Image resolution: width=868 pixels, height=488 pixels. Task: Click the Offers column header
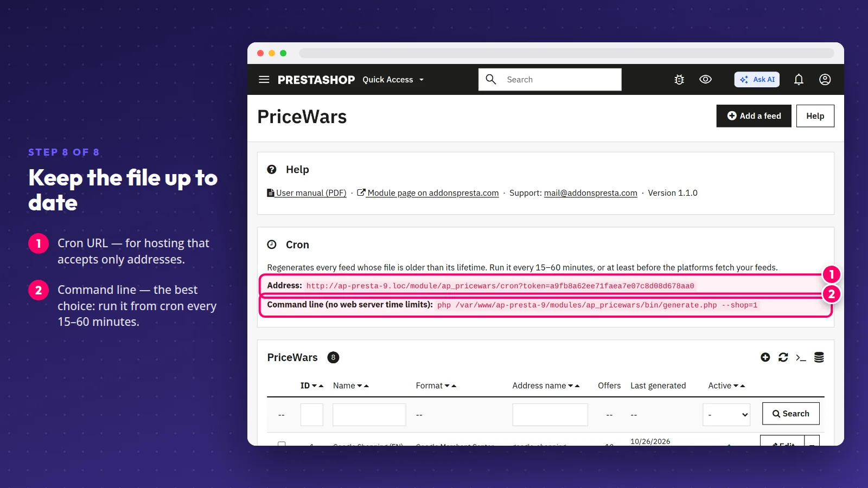(609, 386)
